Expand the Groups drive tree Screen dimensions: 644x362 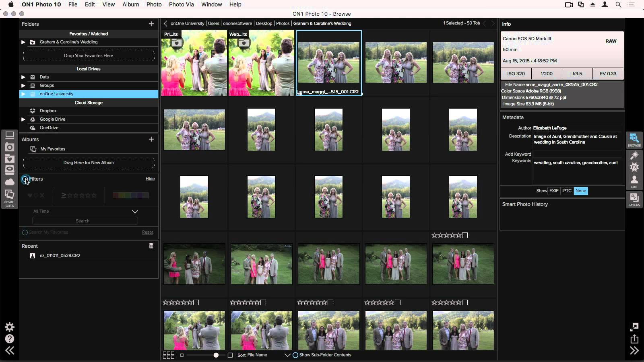pos(23,85)
